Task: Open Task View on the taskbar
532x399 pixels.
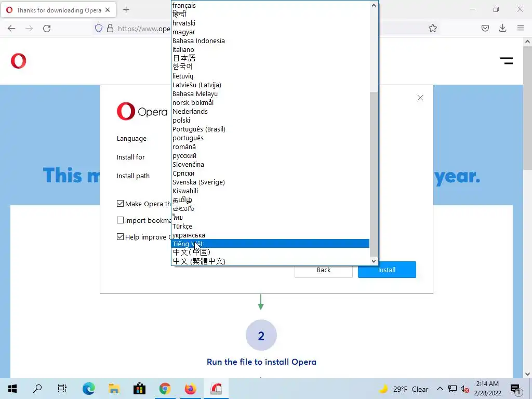Action: 62,389
